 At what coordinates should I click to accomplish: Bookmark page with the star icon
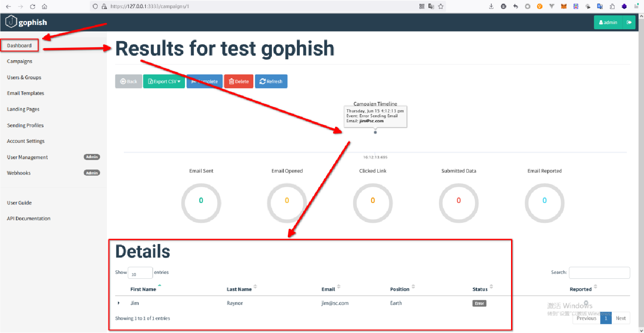coord(441,6)
